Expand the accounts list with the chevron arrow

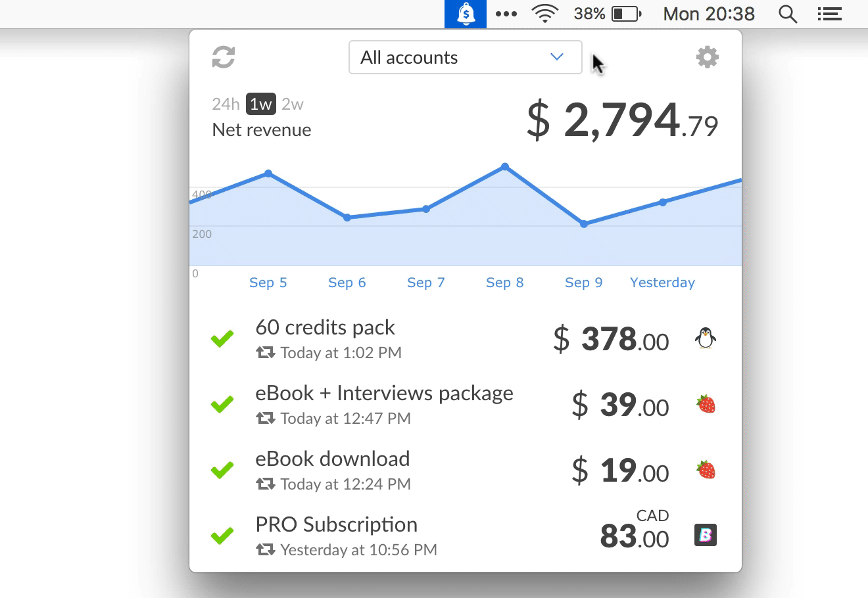point(557,57)
